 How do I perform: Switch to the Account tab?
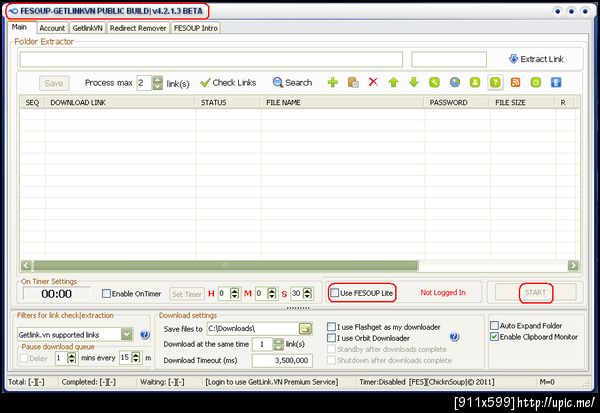coord(52,28)
